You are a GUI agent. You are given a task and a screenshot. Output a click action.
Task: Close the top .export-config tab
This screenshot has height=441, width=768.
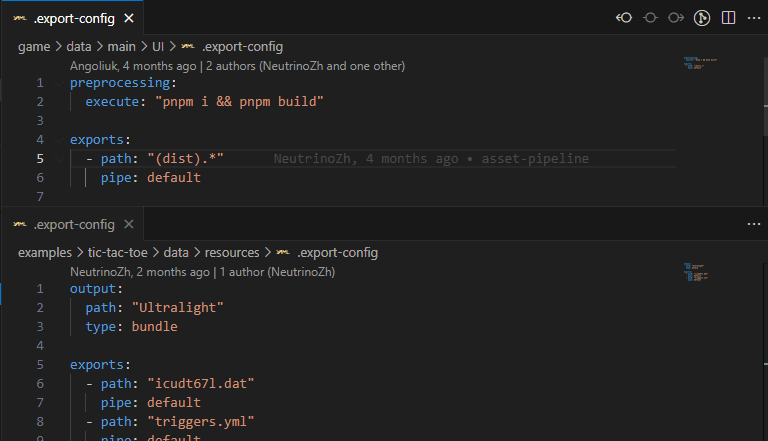point(129,18)
